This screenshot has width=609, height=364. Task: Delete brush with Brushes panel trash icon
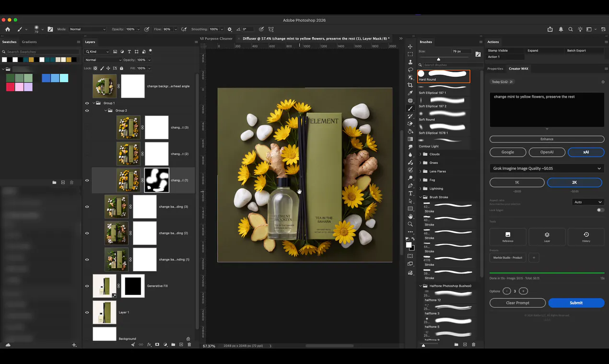473,344
